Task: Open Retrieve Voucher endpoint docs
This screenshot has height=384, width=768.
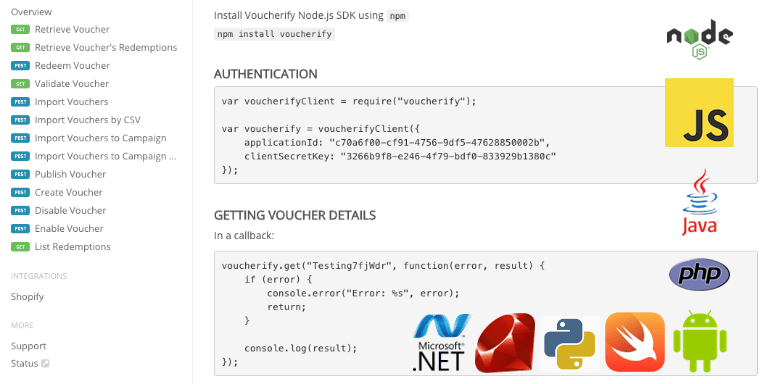Action: [72, 29]
